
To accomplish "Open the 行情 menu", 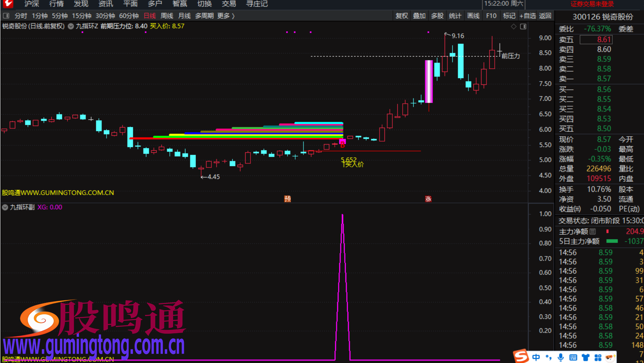I will click(56, 4).
